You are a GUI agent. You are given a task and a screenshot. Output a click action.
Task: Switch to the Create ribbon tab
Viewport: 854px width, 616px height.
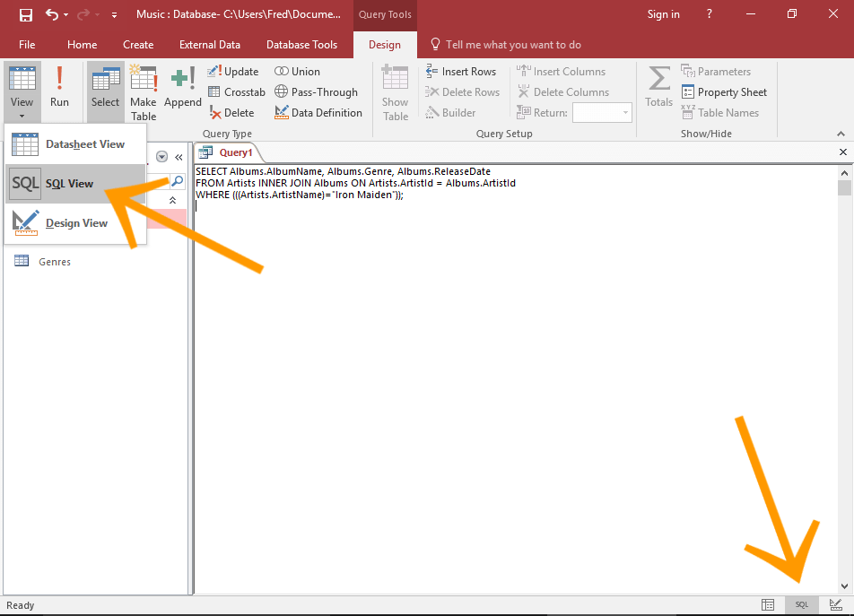pos(138,44)
